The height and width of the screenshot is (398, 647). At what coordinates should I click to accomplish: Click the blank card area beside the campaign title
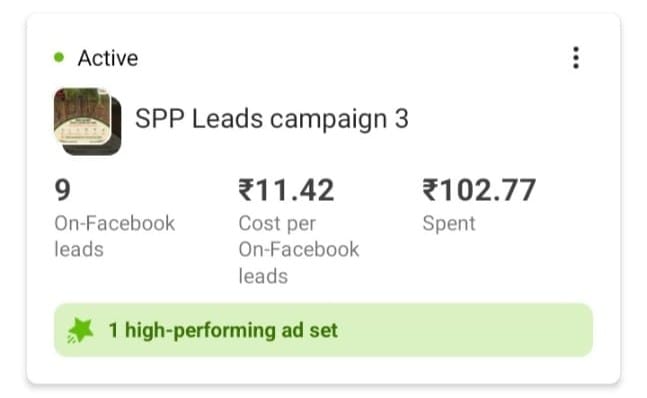point(503,119)
